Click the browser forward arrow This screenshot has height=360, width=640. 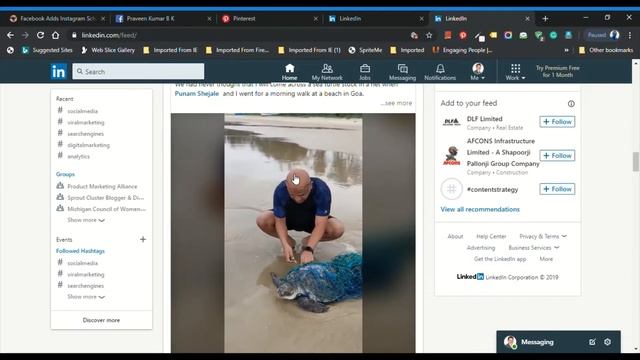point(25,35)
